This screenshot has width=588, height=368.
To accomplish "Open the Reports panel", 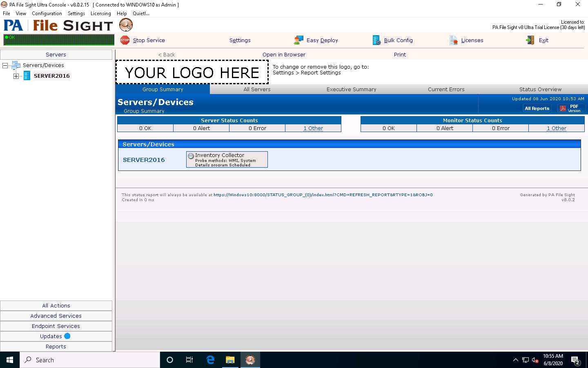I will point(56,346).
